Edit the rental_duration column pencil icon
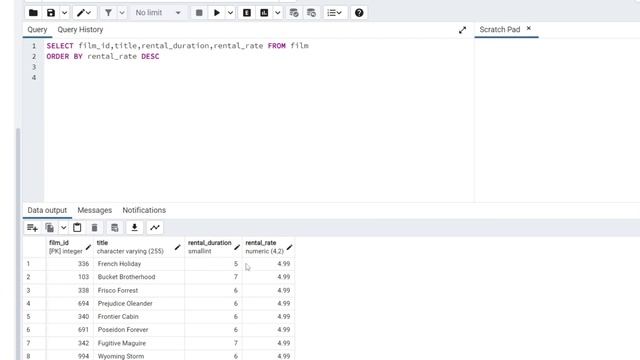This screenshot has height=360, width=640. (237, 247)
